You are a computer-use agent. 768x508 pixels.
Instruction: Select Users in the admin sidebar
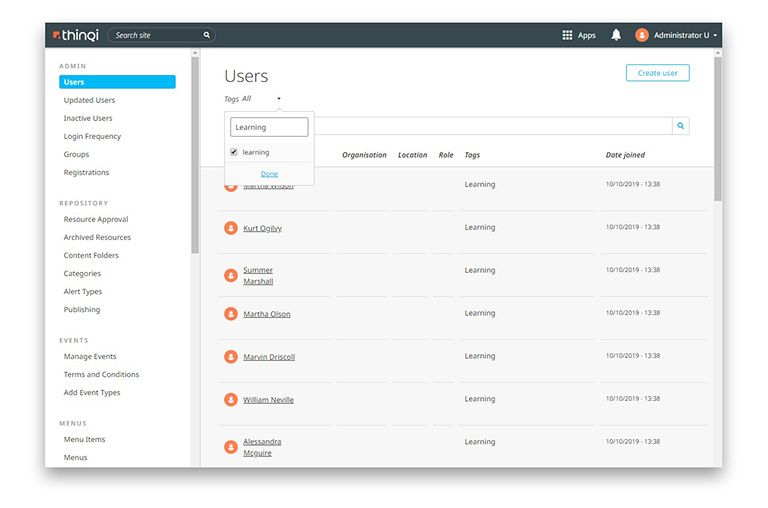pyautogui.click(x=117, y=82)
